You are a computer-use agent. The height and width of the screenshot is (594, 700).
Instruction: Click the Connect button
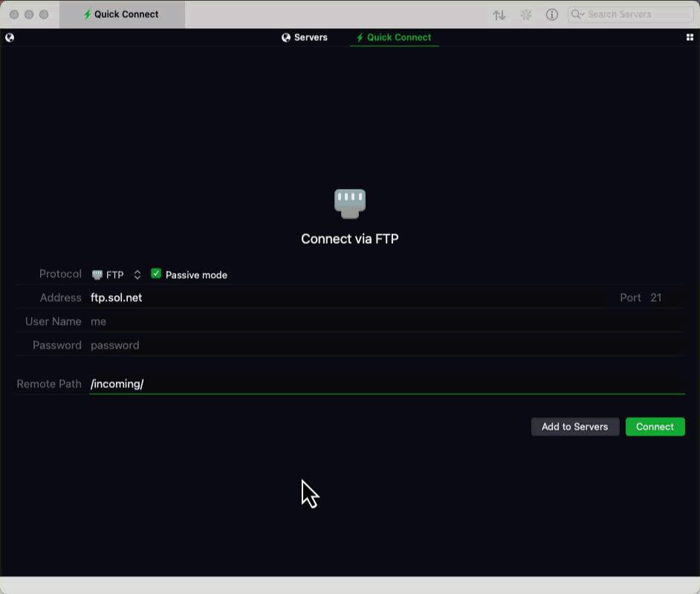tap(655, 427)
